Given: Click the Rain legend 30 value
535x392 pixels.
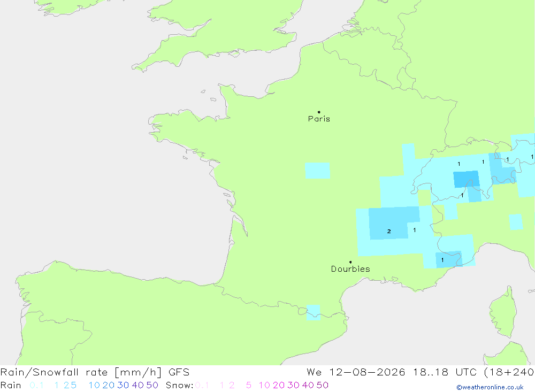Looking at the screenshot, I should click(123, 385).
